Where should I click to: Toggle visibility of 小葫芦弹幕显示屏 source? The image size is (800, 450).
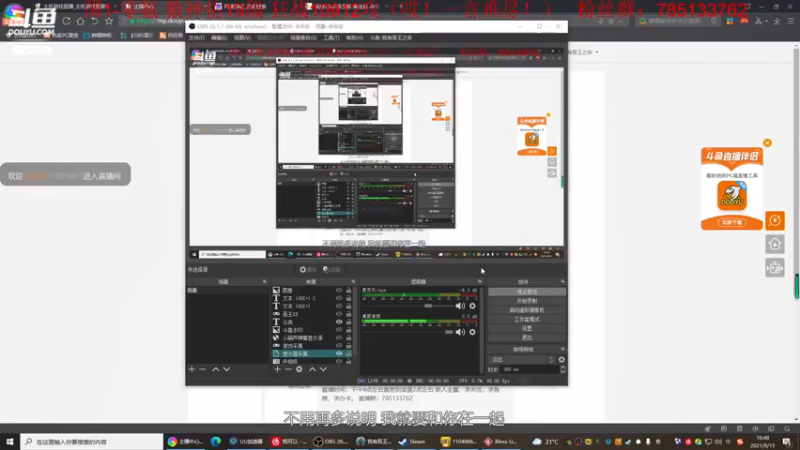[339, 338]
